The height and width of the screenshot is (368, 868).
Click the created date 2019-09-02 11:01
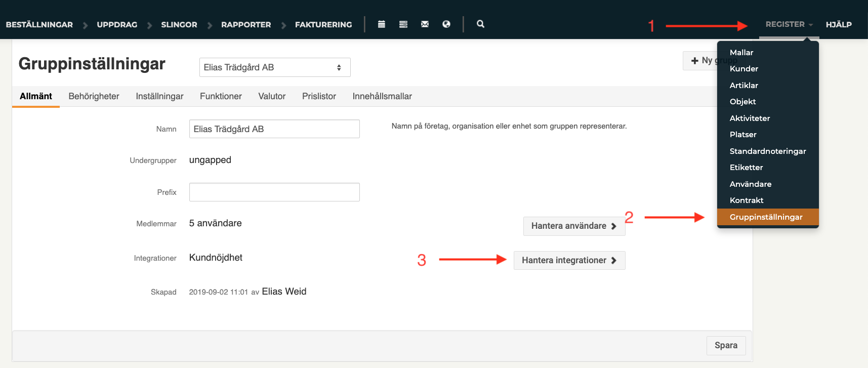219,292
